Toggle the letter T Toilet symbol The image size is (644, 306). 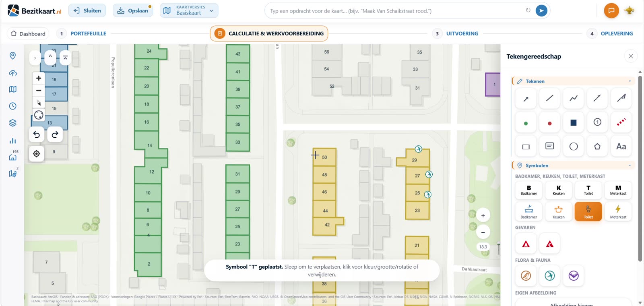pyautogui.click(x=588, y=190)
